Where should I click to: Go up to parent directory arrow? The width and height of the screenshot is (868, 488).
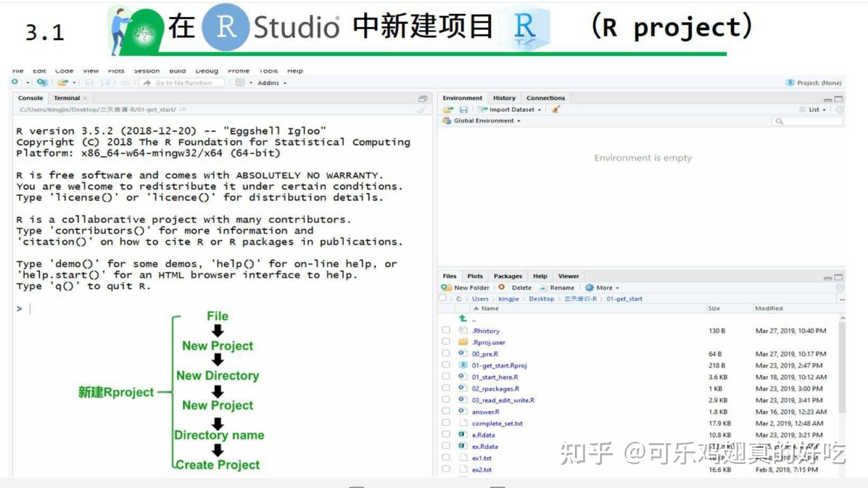click(463, 318)
